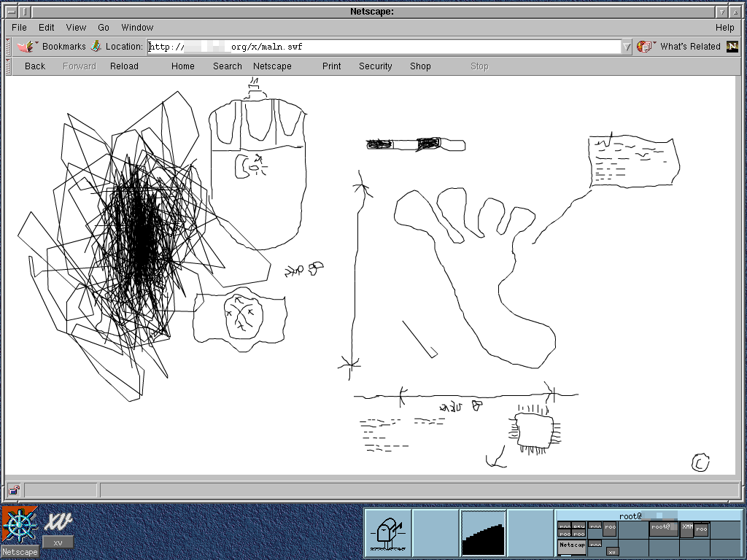This screenshot has width=747, height=560.
Task: Click the Bookmarks label
Action: [64, 46]
